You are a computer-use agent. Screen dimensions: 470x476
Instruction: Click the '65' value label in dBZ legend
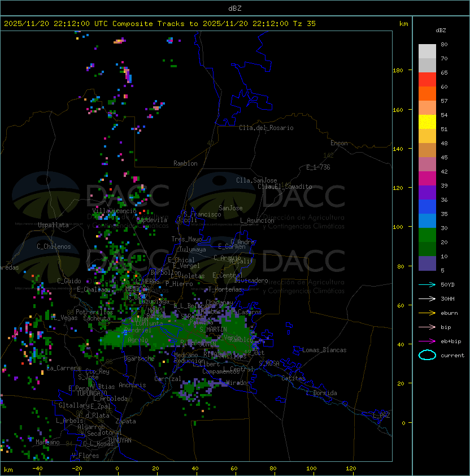444,72
